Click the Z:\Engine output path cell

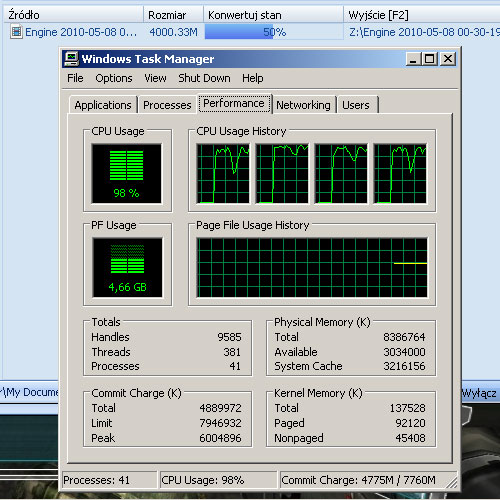424,32
